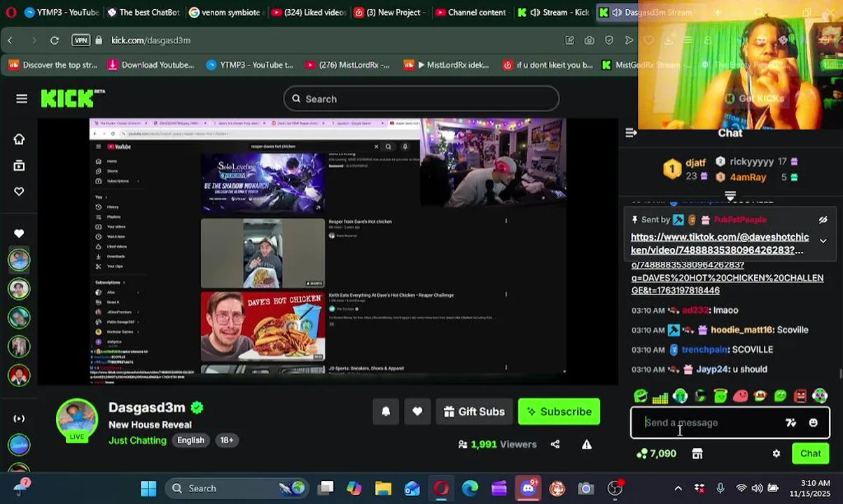Open the Just Chatting category link
This screenshot has height=504, width=843.
(x=137, y=440)
